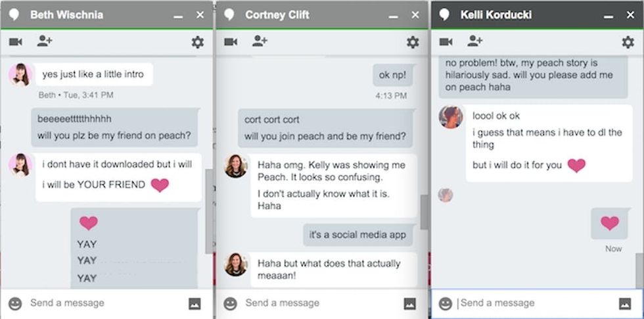
Task: Open settings gear in Cortney Clift chat
Action: [x=412, y=43]
